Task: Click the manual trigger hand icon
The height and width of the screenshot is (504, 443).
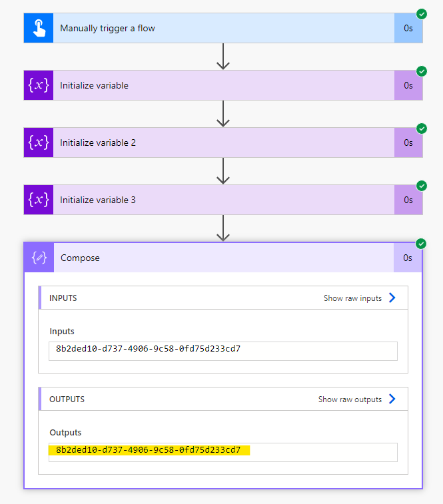Action: [x=39, y=28]
